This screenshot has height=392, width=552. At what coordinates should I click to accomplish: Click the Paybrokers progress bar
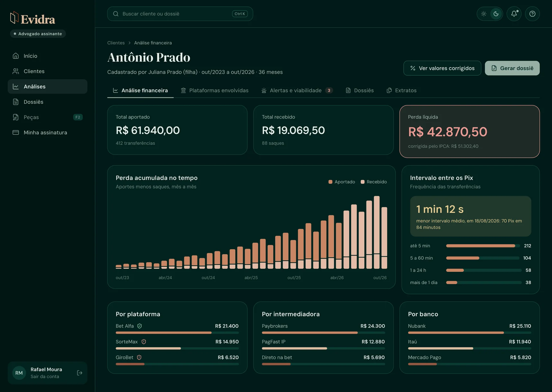click(x=323, y=333)
